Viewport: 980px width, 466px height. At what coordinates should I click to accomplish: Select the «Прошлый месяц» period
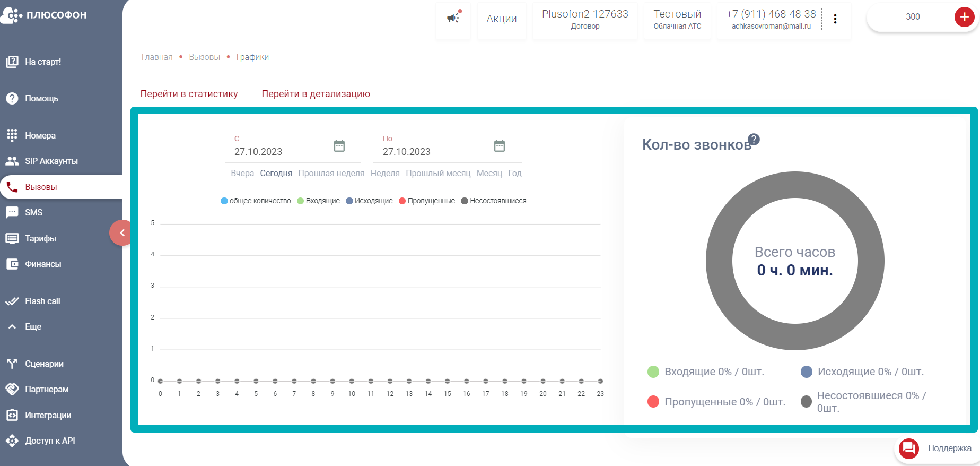438,174
